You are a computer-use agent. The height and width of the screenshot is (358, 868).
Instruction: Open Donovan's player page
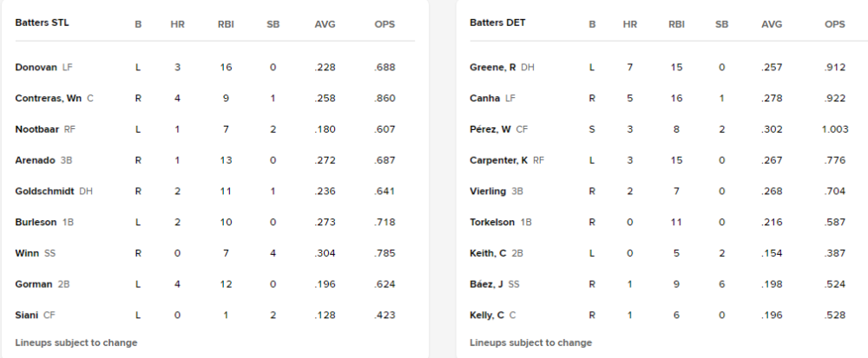pyautogui.click(x=36, y=67)
